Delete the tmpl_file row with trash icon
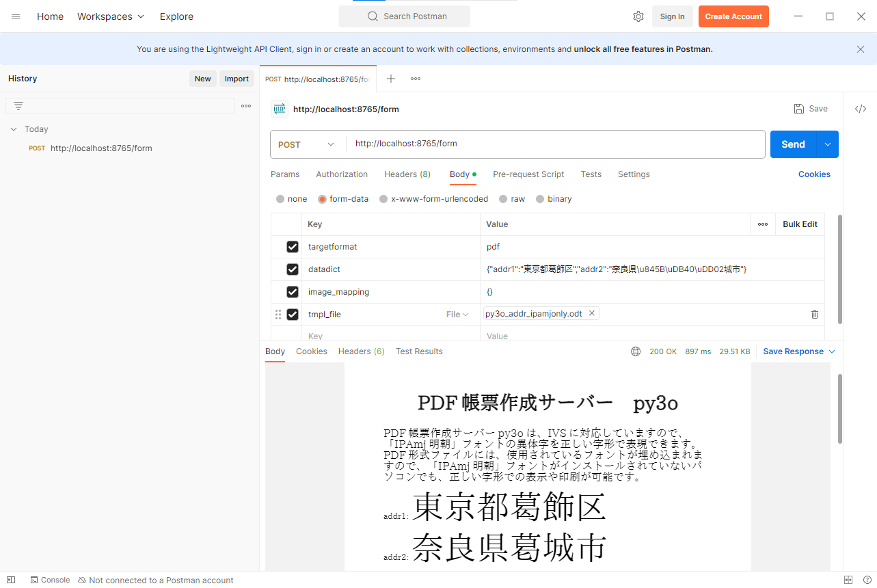Viewport: 877px width, 588px height. (815, 315)
